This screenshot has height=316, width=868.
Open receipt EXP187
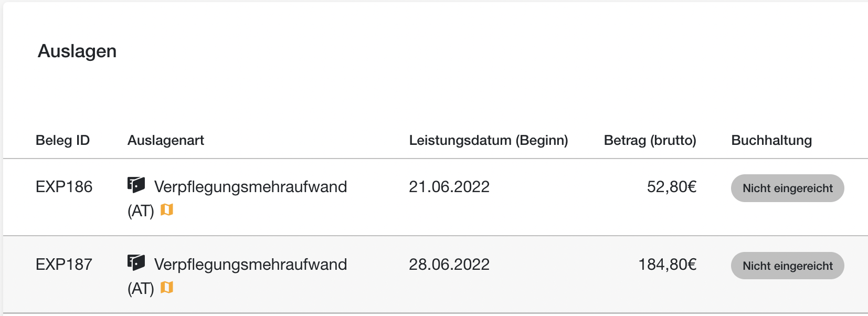(x=64, y=265)
